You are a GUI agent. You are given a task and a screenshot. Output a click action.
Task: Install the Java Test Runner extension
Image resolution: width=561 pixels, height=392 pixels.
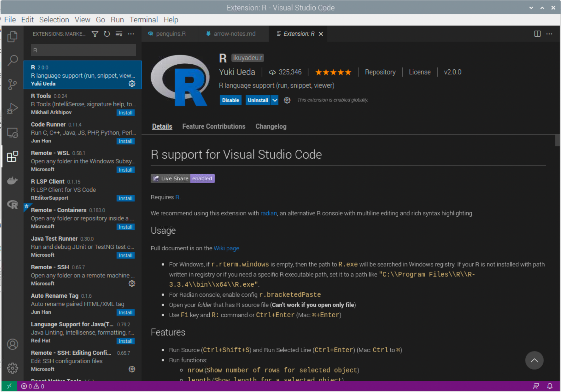coord(125,255)
